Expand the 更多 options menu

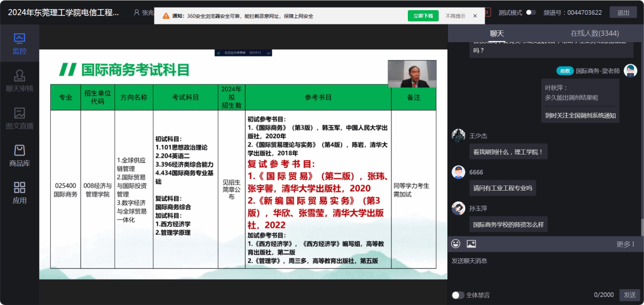coord(625,245)
